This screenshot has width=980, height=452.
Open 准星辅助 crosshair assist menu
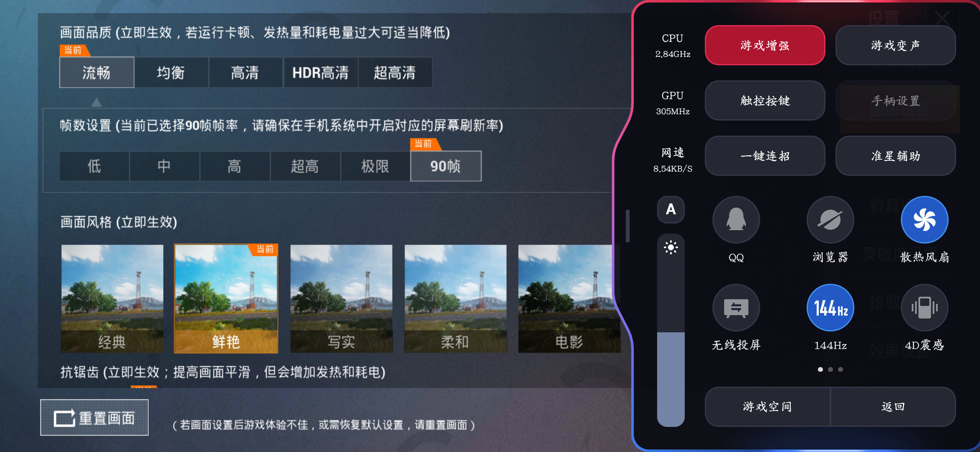(x=895, y=156)
